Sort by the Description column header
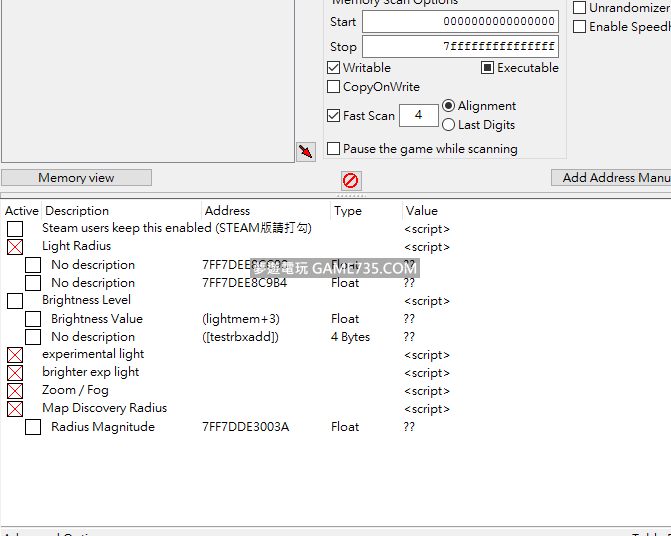Viewport: 671px width, 536px height. coord(77,211)
